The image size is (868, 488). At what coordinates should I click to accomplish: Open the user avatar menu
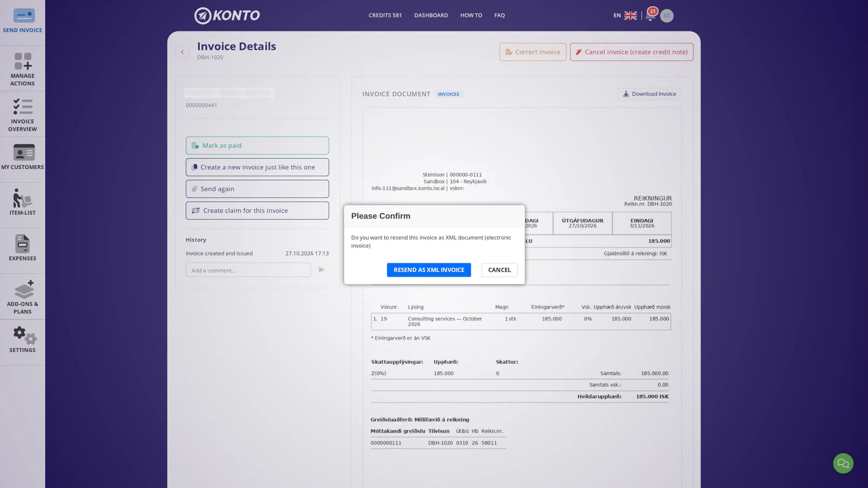[x=667, y=16]
